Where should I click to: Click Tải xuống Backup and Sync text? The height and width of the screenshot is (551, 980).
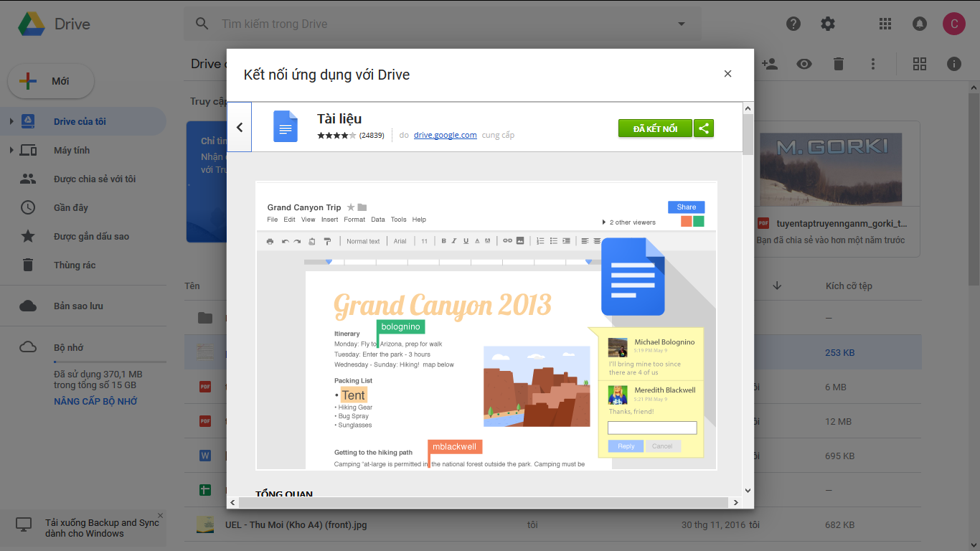click(x=102, y=528)
